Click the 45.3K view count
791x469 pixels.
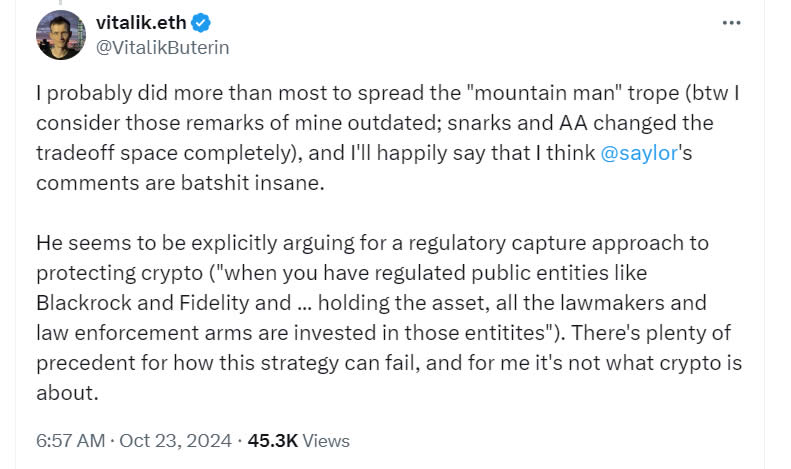tap(273, 440)
